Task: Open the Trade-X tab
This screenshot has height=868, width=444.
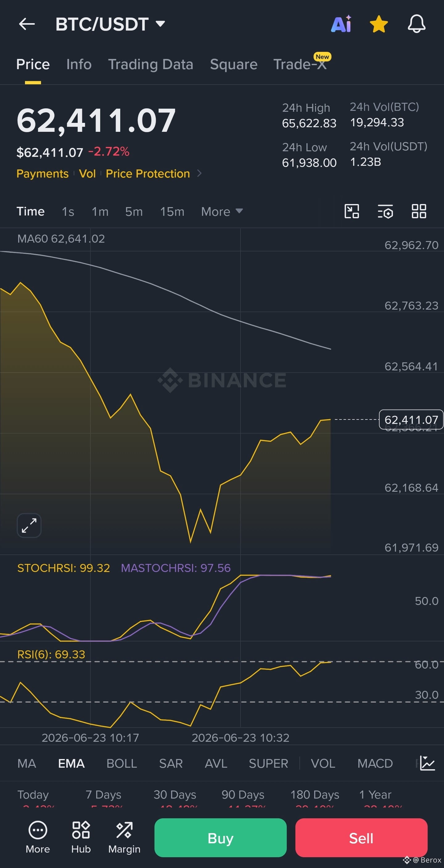Action: point(300,64)
